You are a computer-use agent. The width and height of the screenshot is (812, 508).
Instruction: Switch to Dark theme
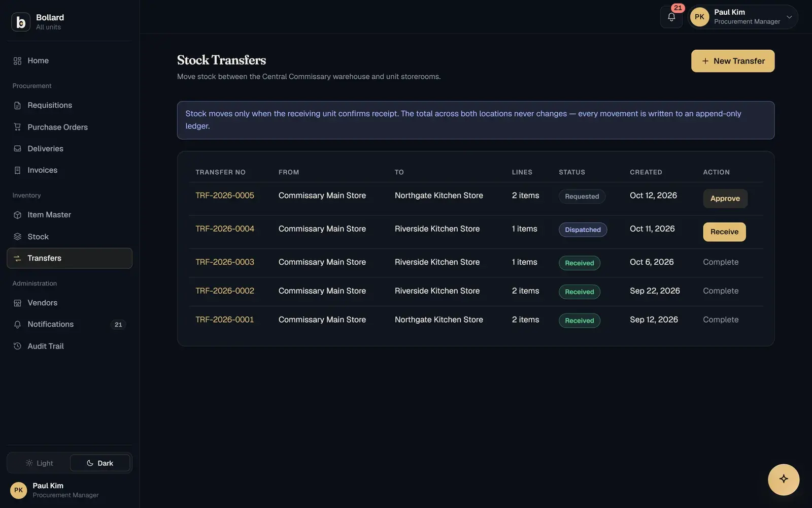tap(100, 463)
